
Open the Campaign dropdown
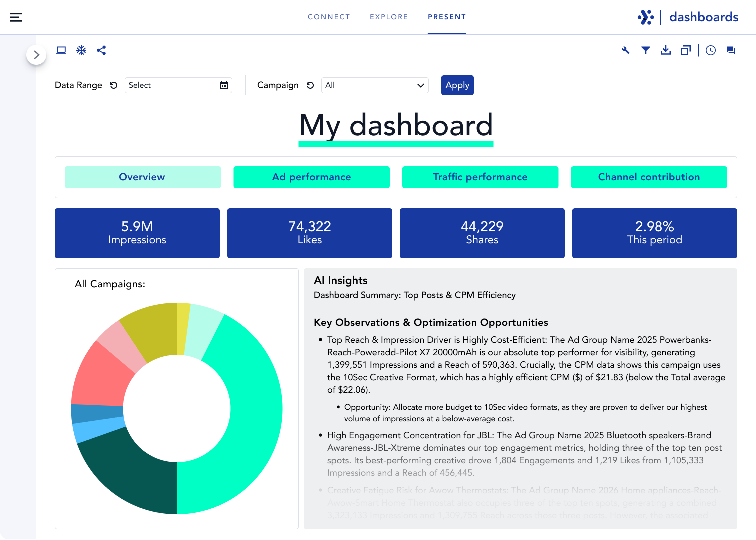pos(375,85)
